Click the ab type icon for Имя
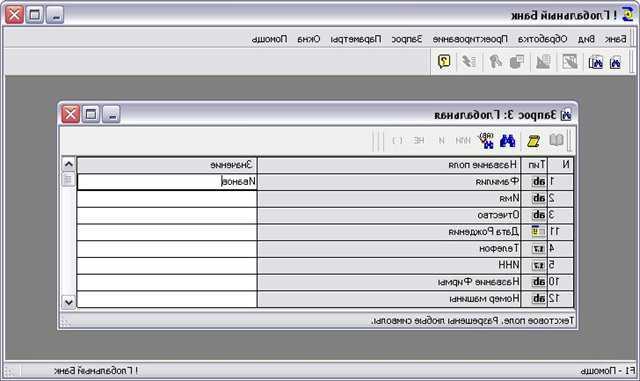 [539, 198]
